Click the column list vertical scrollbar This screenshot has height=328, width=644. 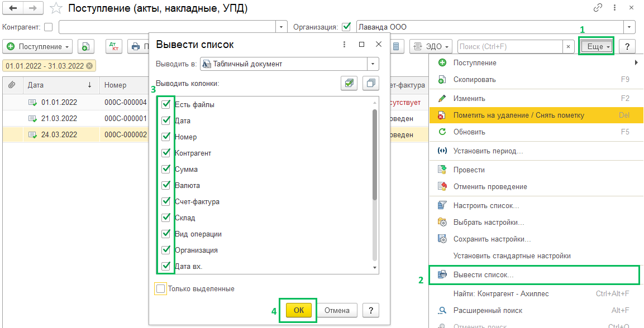pyautogui.click(x=375, y=156)
